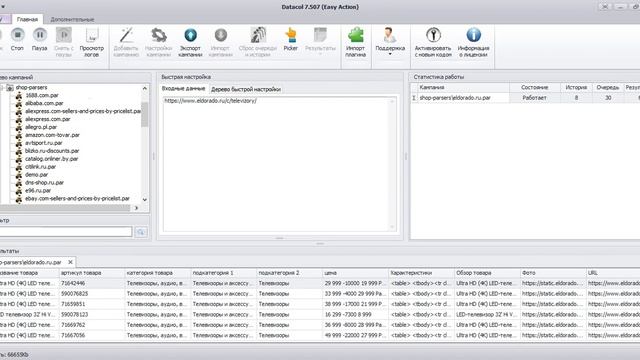This screenshot has width=640, height=360.
Task: Select article cell 590076825
Action: [x=91, y=293]
